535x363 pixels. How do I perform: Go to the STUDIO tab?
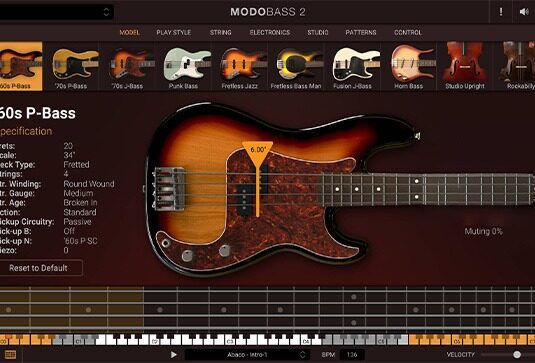(318, 32)
